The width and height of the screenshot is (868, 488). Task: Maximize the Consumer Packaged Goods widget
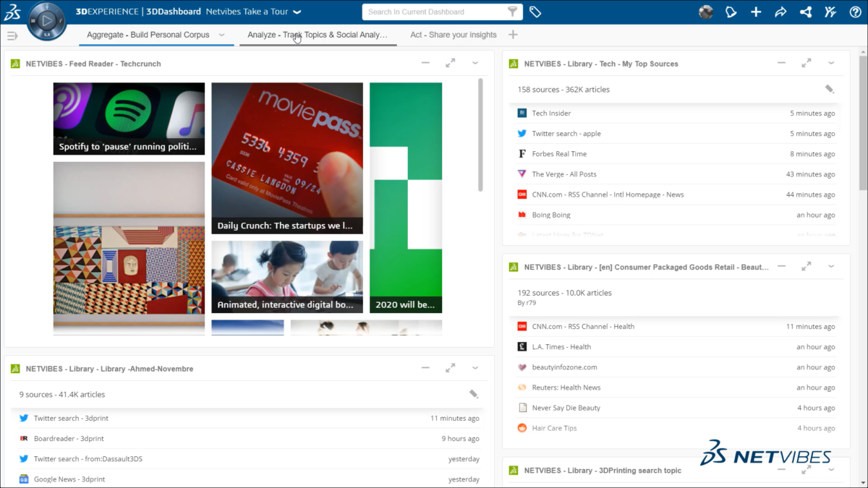coord(806,267)
